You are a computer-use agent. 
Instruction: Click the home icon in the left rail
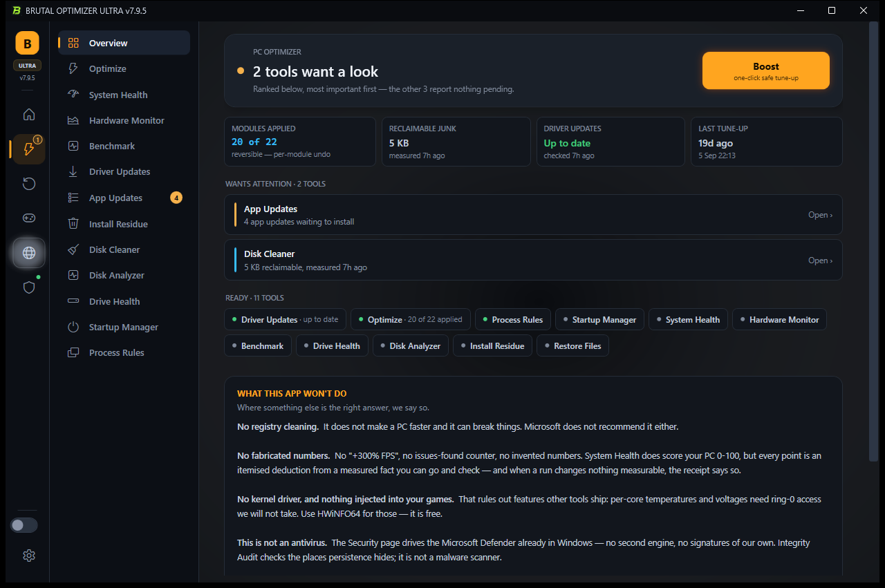pos(28,115)
